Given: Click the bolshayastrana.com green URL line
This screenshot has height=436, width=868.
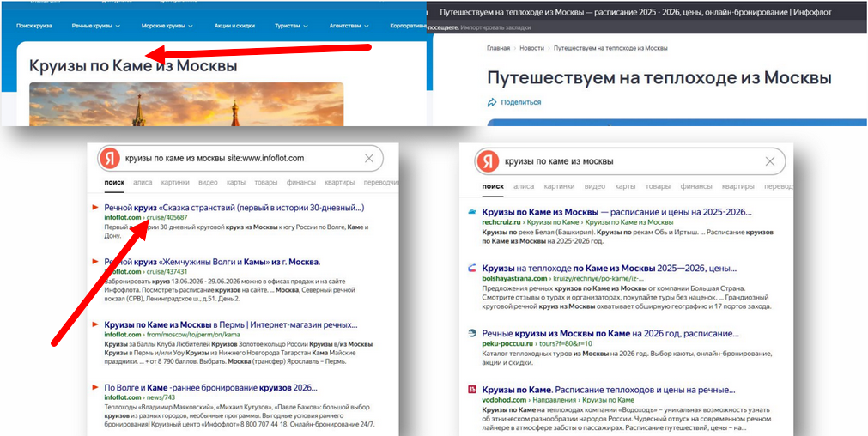Looking at the screenshot, I should click(563, 278).
